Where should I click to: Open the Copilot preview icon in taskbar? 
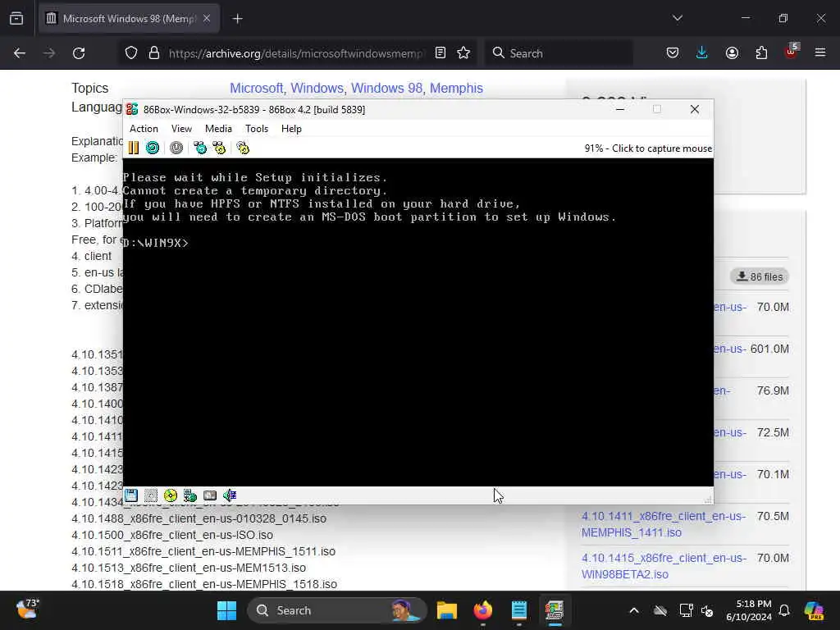(814, 610)
